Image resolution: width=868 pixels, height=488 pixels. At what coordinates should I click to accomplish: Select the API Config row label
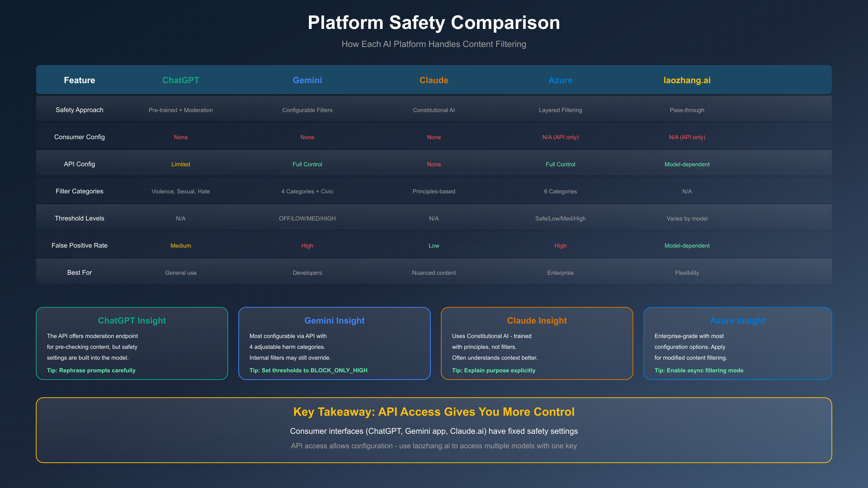pyautogui.click(x=79, y=164)
